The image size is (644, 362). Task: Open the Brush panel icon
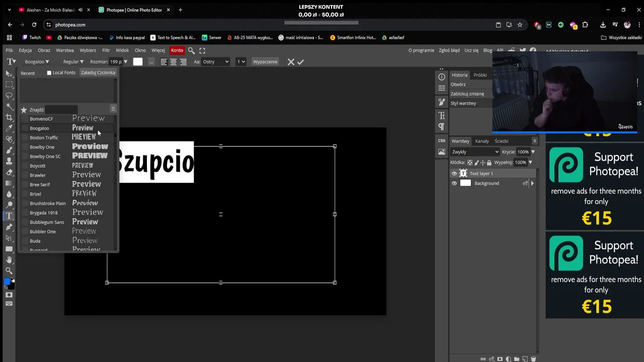pyautogui.click(x=441, y=102)
